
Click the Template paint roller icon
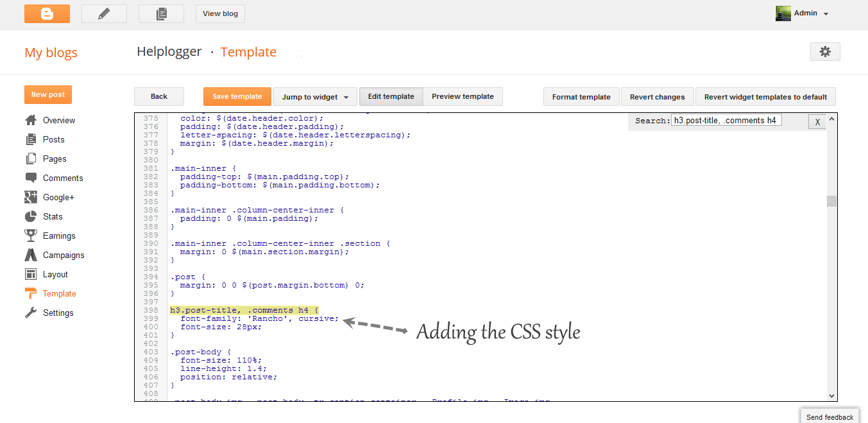(31, 293)
